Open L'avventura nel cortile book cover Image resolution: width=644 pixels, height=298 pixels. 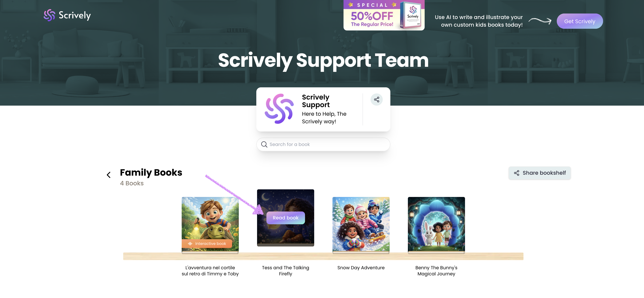click(210, 225)
